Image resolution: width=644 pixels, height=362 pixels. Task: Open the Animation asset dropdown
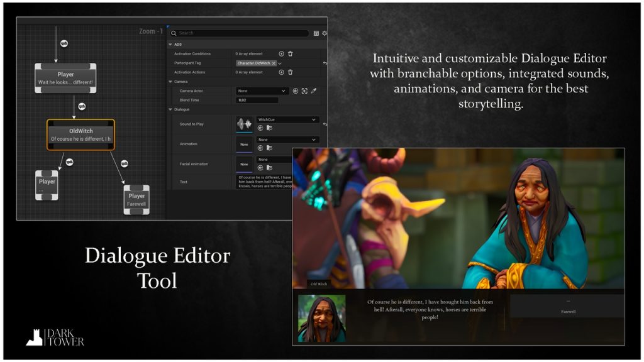coord(287,140)
